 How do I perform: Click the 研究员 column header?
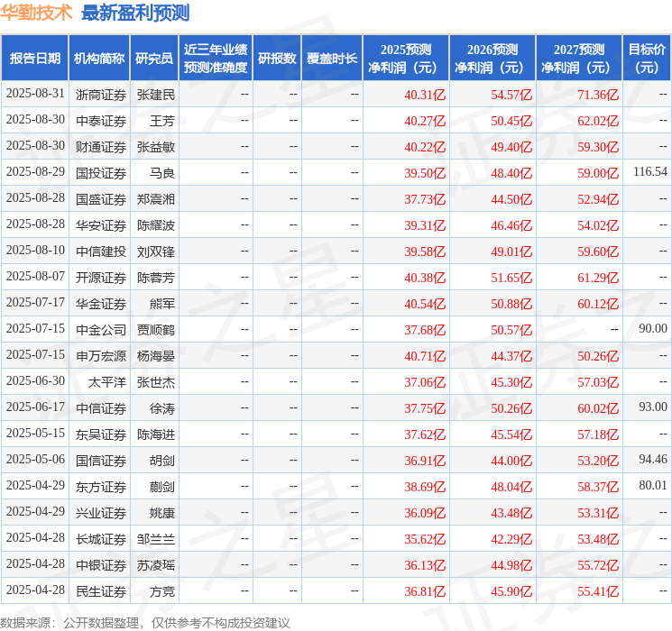coord(154,59)
